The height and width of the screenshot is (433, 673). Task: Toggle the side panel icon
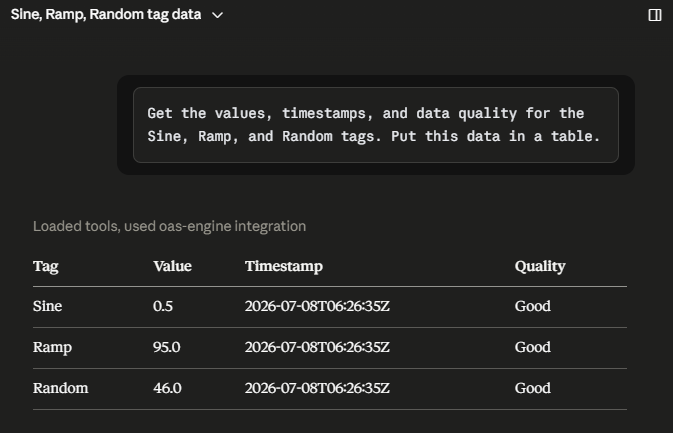pyautogui.click(x=655, y=15)
